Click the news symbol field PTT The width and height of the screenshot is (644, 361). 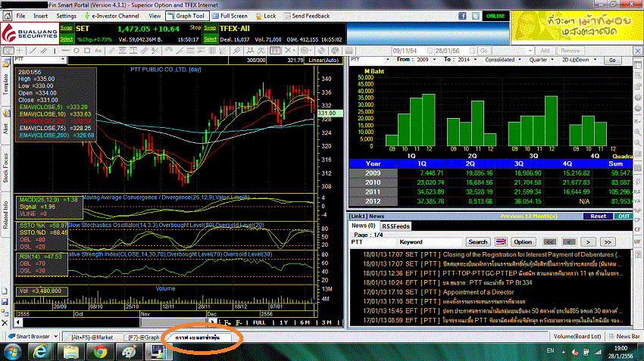[373, 242]
